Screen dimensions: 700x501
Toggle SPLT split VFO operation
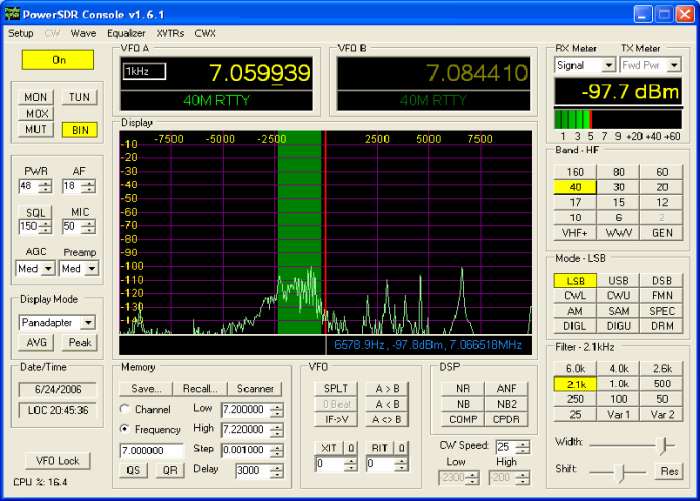pyautogui.click(x=336, y=388)
